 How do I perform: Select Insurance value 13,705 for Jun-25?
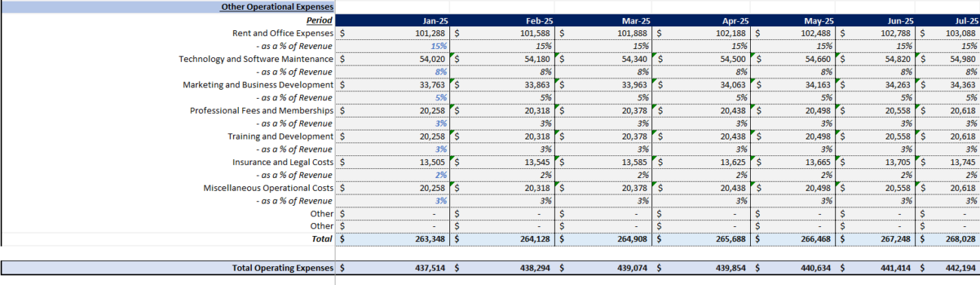tap(875, 161)
